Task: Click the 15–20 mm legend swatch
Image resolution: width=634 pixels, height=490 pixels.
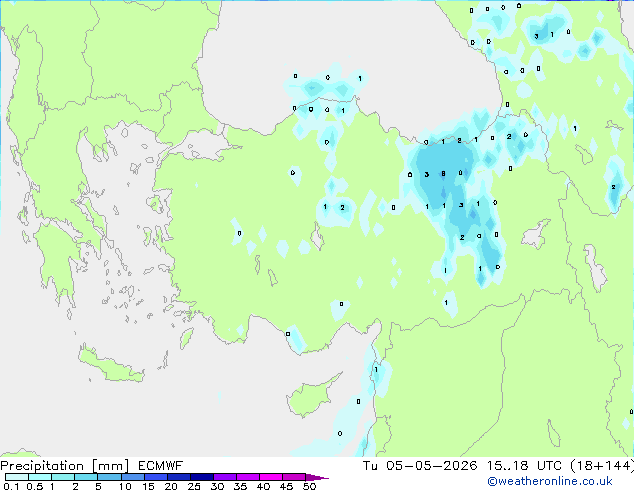Action: tap(156, 477)
